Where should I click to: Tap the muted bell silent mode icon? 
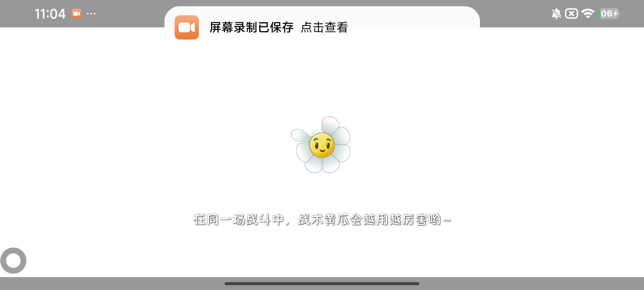click(556, 14)
